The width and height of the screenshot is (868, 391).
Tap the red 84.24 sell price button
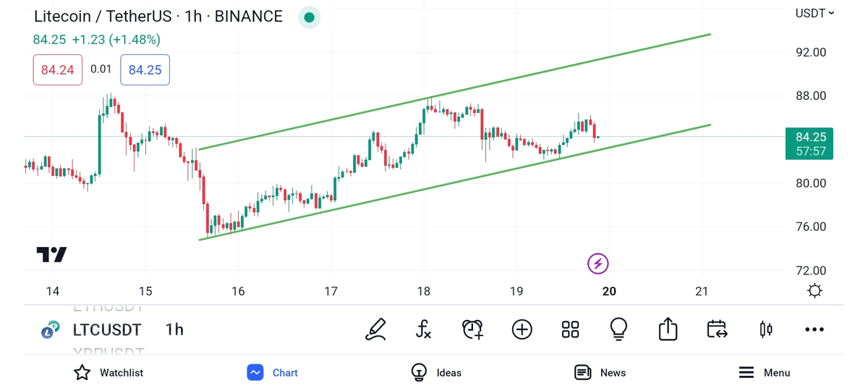pos(58,70)
